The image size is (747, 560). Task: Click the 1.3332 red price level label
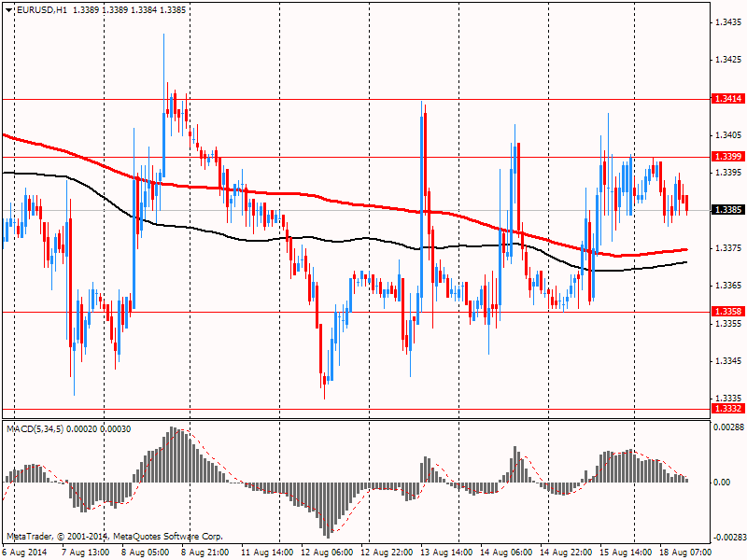pyautogui.click(x=728, y=409)
